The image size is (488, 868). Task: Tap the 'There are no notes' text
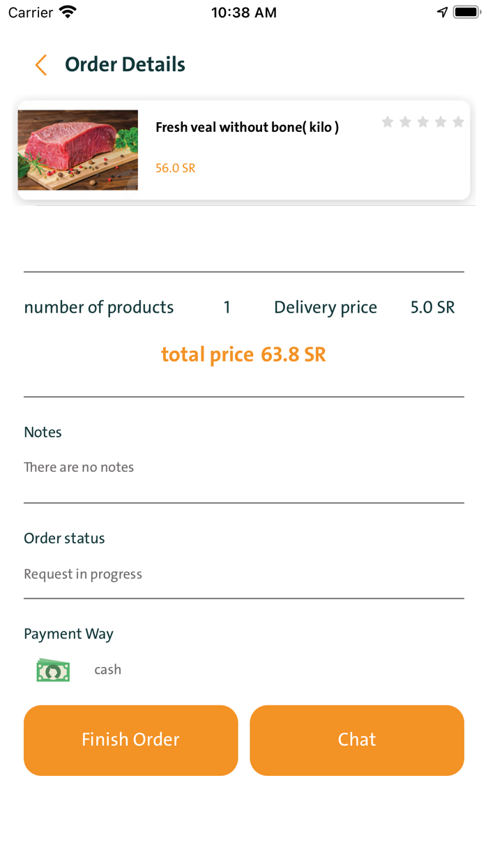click(x=79, y=467)
